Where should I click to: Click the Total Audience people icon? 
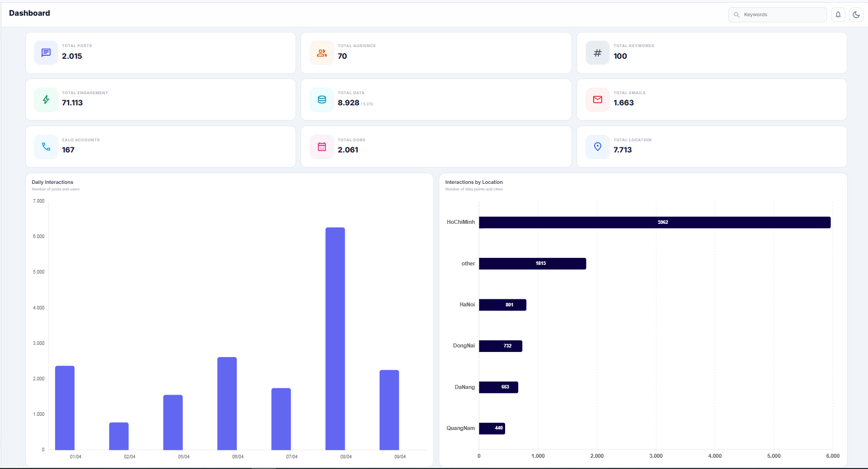tap(322, 53)
